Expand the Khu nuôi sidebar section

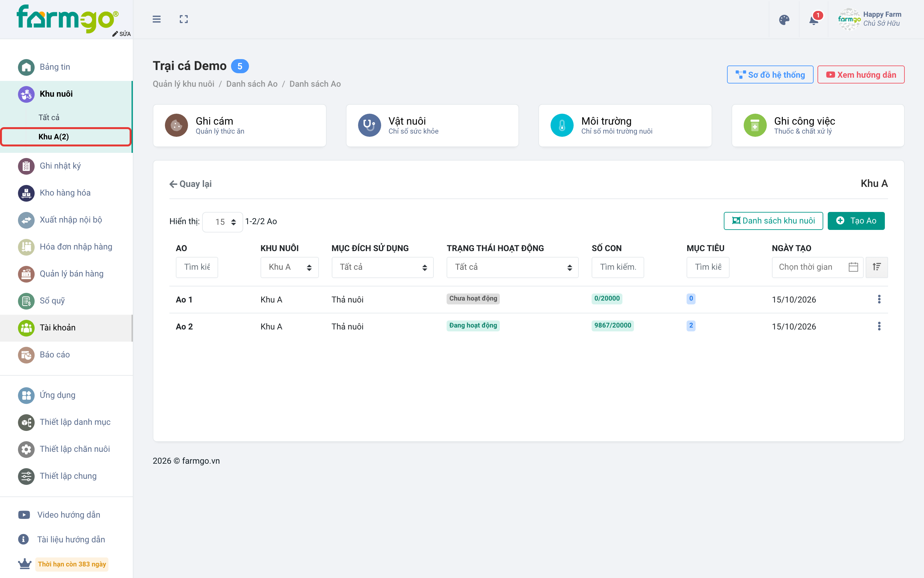pos(66,94)
